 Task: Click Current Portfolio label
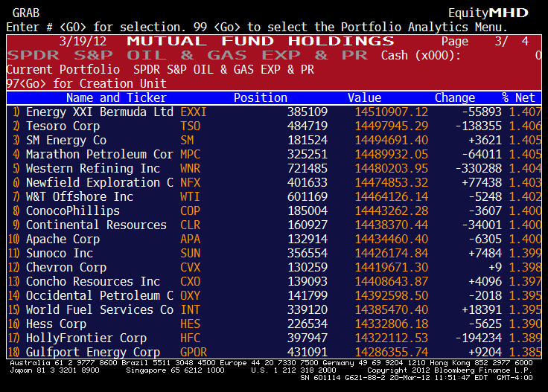63,69
